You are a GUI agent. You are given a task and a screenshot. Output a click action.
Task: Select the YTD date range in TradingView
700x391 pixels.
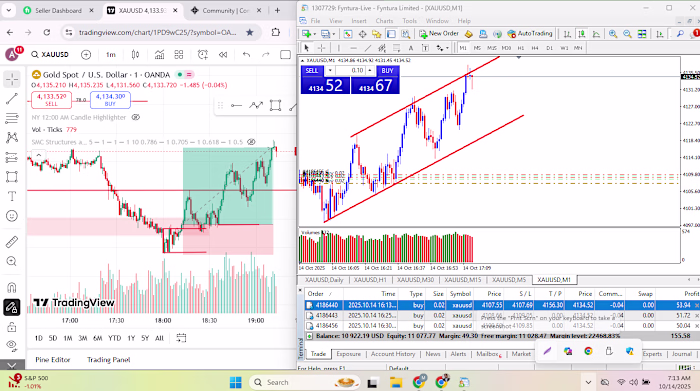click(115, 338)
